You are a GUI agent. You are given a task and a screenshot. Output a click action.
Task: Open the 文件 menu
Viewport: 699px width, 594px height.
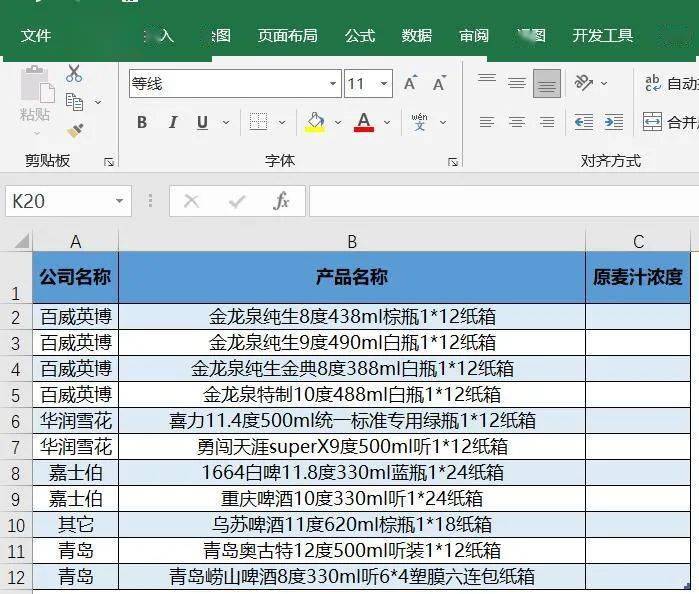[x=36, y=35]
